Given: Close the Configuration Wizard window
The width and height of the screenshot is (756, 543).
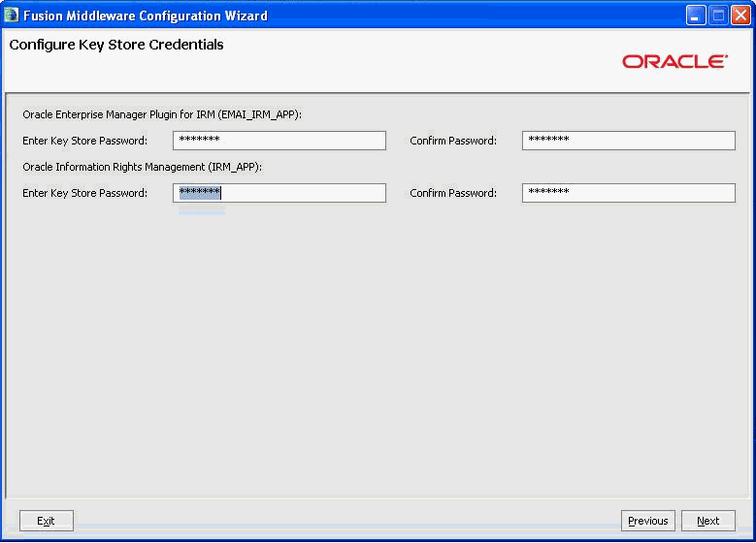Looking at the screenshot, I should point(740,16).
